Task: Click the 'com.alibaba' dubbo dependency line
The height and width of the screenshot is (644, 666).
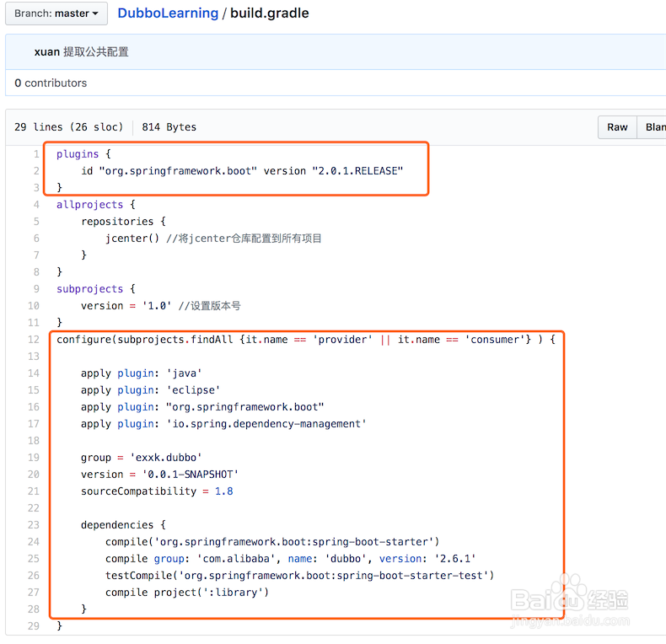Action: pyautogui.click(x=291, y=559)
